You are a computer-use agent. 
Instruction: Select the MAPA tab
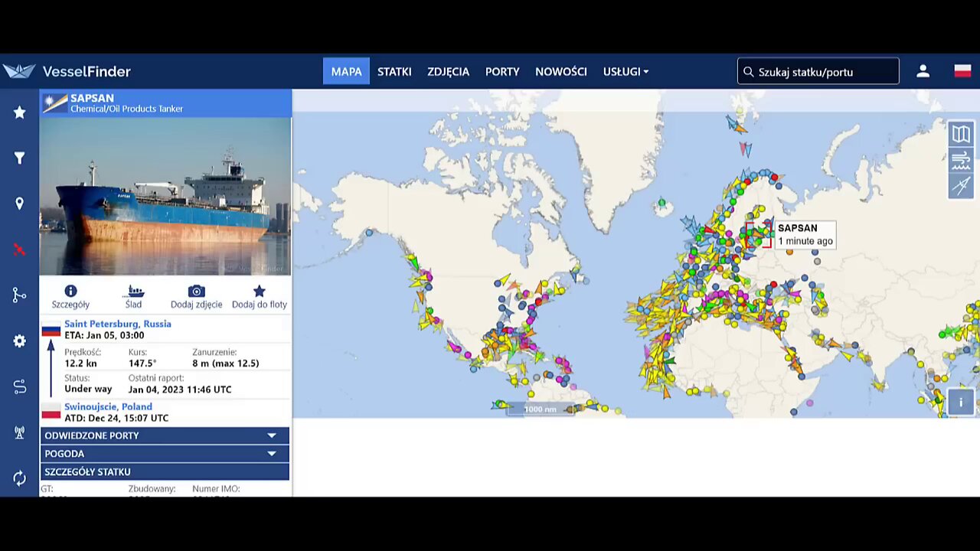pyautogui.click(x=346, y=71)
